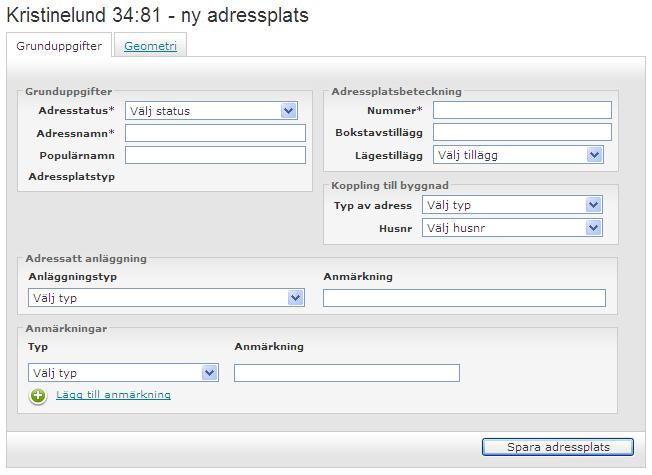
Task: Click the 'Adressplatsbeteckning' group heading
Action: tap(397, 92)
